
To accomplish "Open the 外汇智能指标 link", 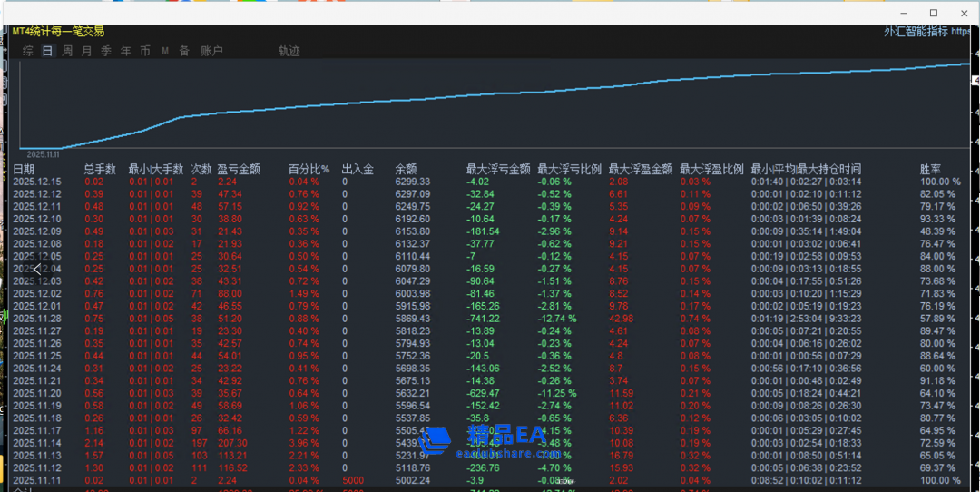I will (916, 31).
